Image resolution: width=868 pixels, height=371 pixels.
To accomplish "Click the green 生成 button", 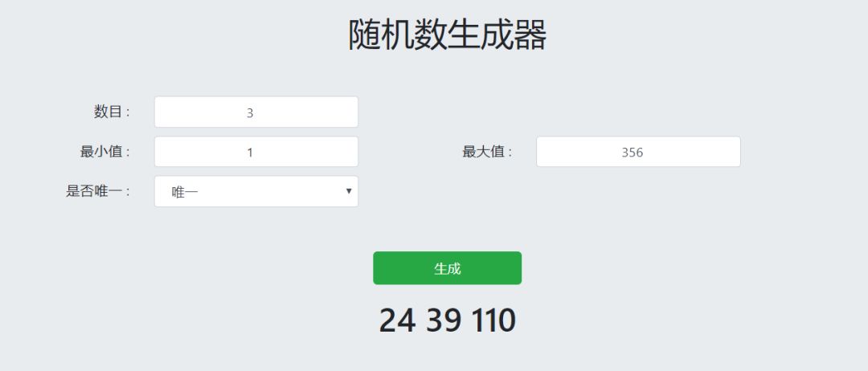I will pos(447,268).
